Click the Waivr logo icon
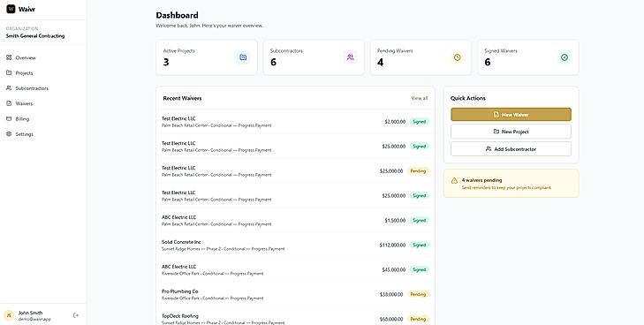 pos(11,9)
